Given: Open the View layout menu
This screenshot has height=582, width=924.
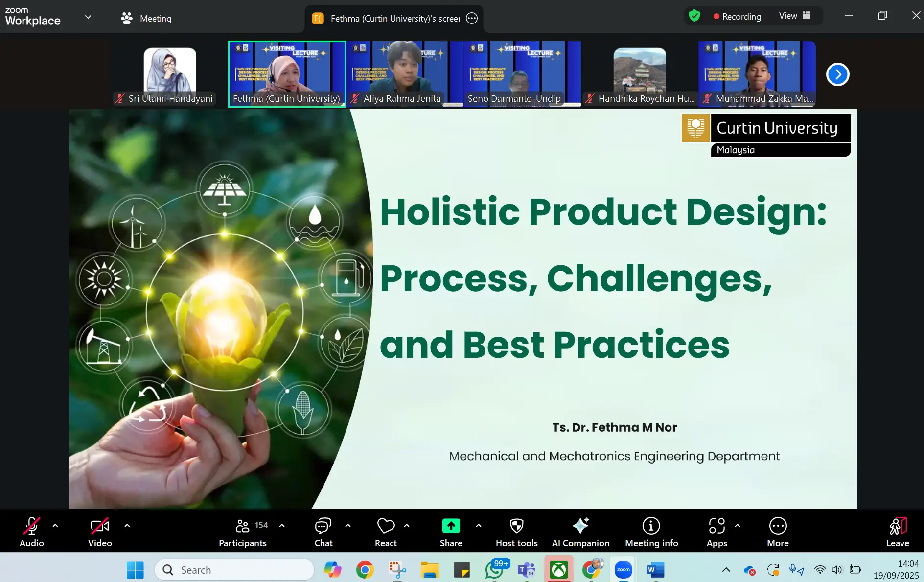Looking at the screenshot, I should (795, 16).
